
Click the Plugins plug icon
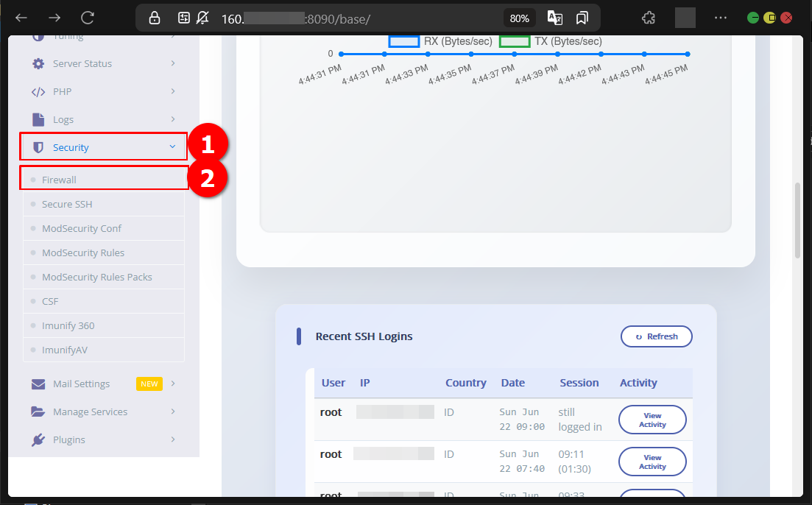38,440
